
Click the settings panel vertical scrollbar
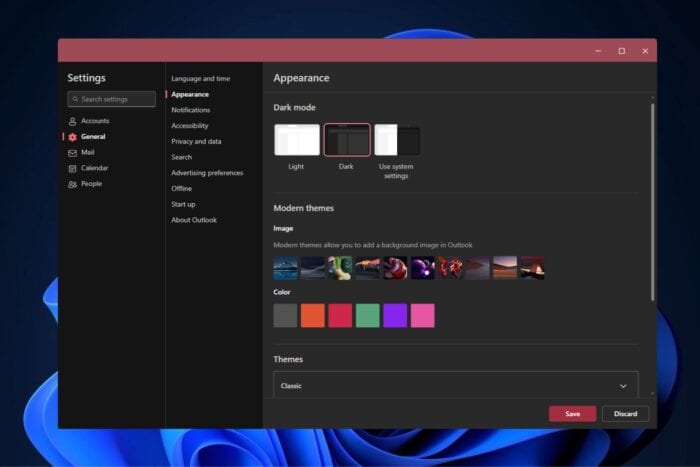(x=652, y=202)
